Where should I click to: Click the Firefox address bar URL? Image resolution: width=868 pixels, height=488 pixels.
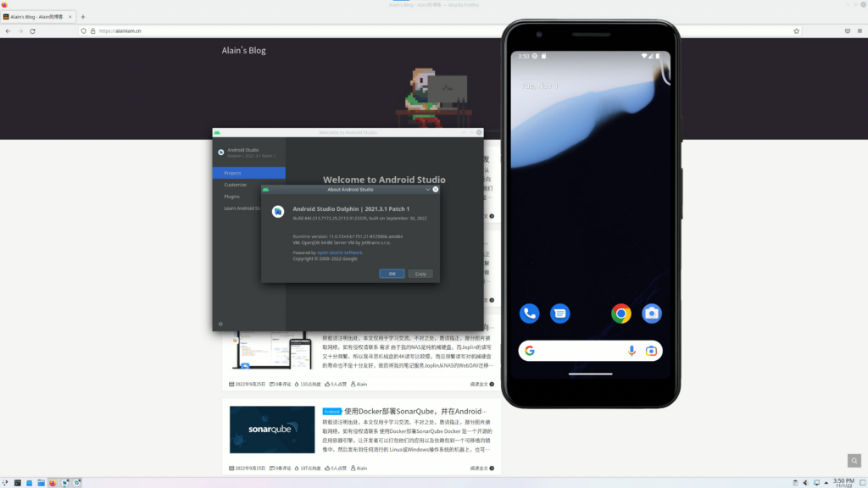120,31
